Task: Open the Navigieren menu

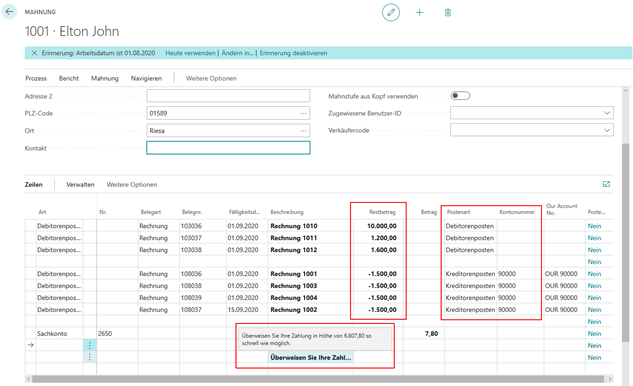Action: (x=146, y=78)
